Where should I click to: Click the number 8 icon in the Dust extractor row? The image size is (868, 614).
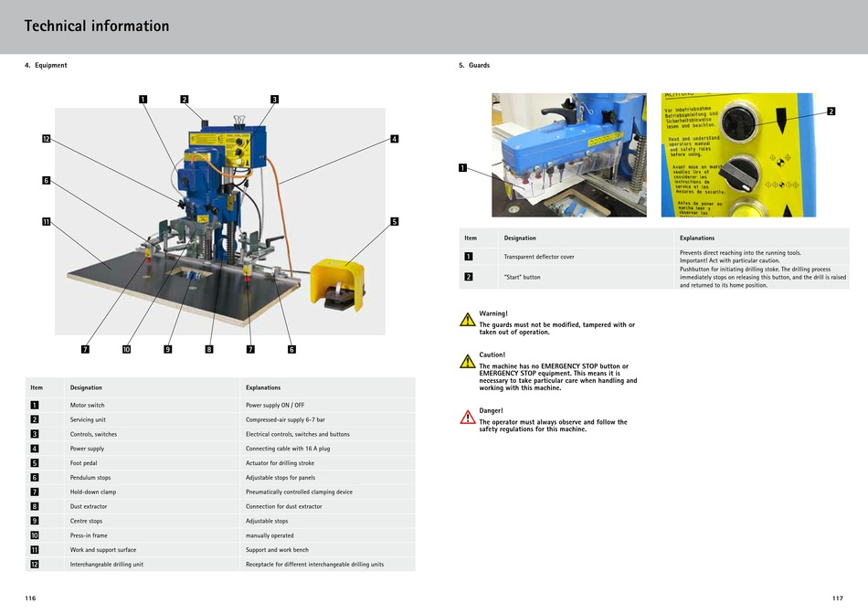click(35, 506)
